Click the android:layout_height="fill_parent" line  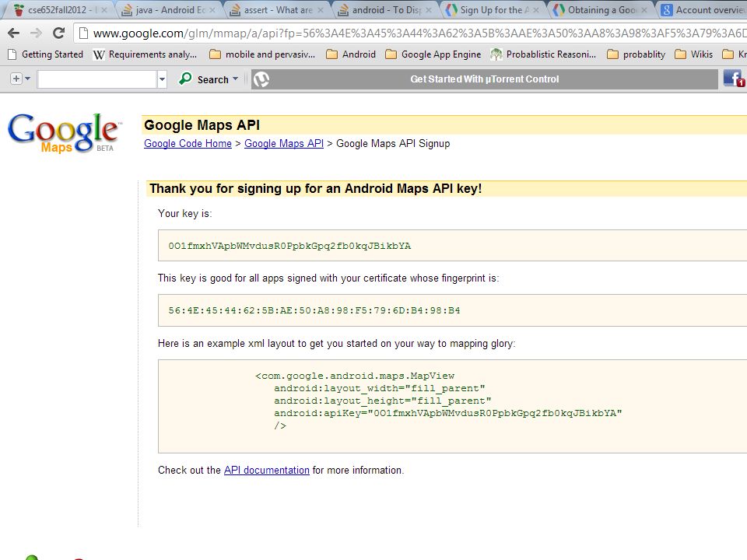tap(383, 401)
